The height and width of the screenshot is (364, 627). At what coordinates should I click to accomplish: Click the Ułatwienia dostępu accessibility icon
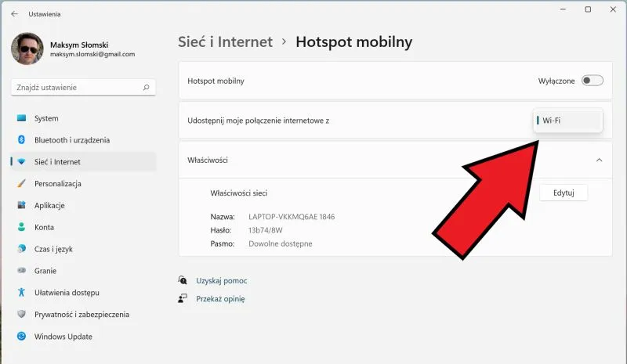tap(22, 293)
